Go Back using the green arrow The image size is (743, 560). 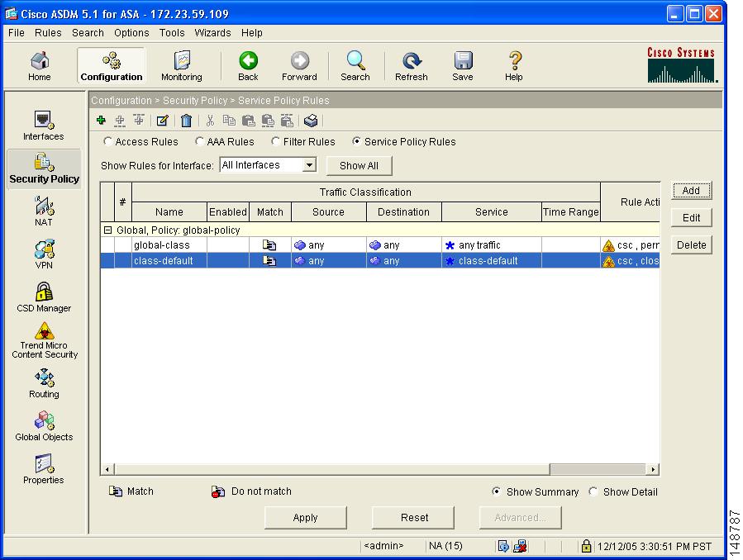(x=248, y=66)
